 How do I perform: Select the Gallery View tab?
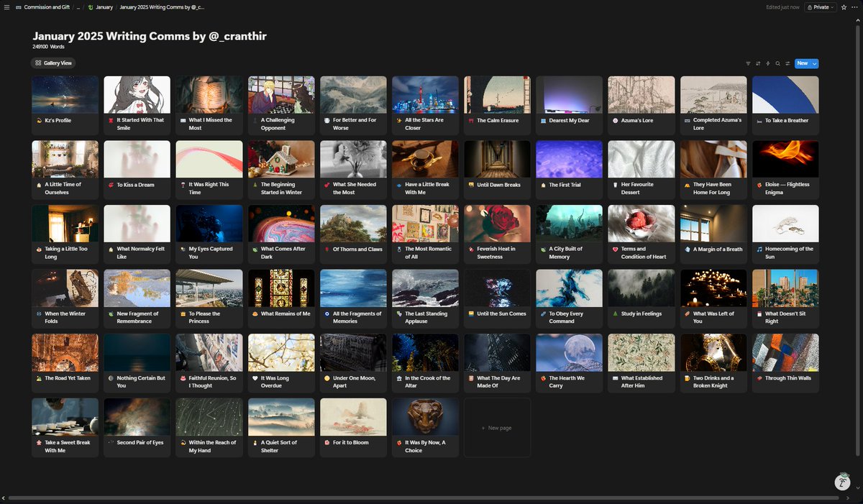click(52, 63)
